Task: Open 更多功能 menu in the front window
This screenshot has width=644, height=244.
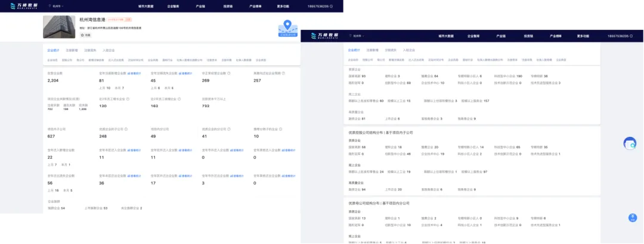Action: pyautogui.click(x=583, y=36)
